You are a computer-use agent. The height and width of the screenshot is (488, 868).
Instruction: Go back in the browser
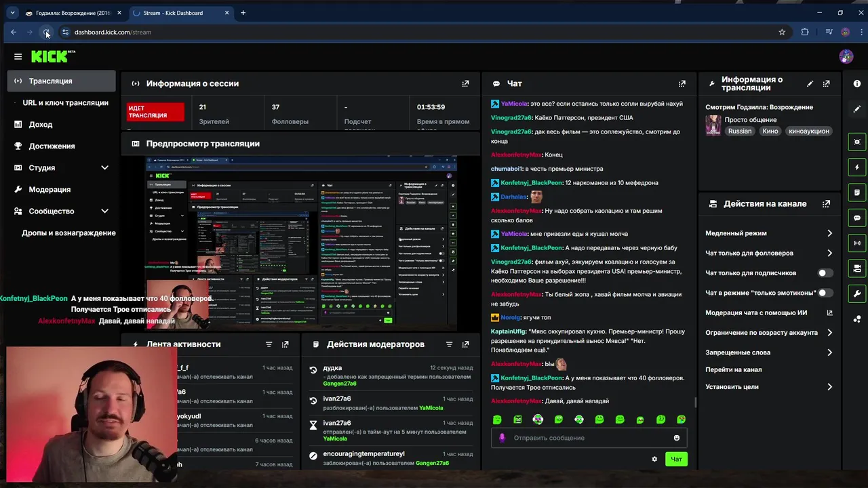pos(14,32)
